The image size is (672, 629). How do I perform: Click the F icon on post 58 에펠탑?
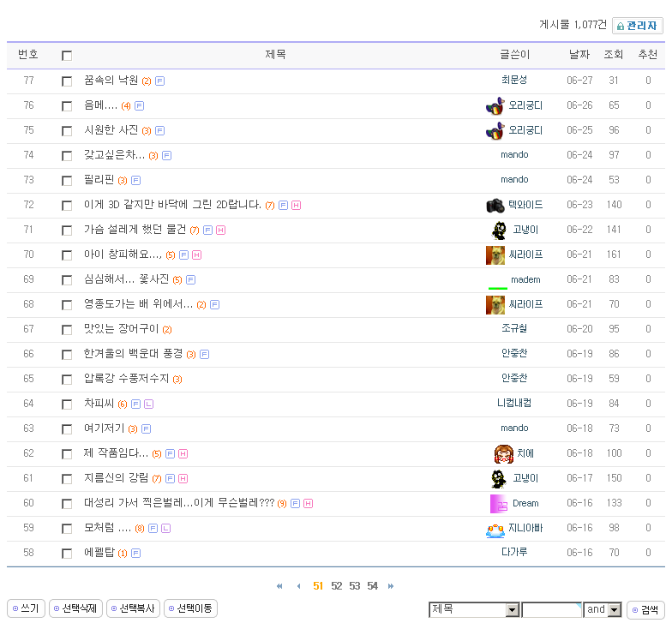point(135,554)
